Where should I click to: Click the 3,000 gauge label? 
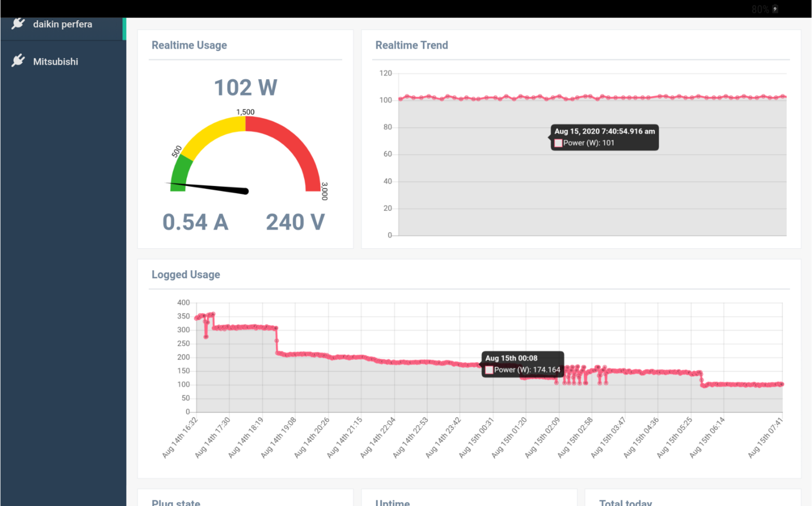point(324,191)
